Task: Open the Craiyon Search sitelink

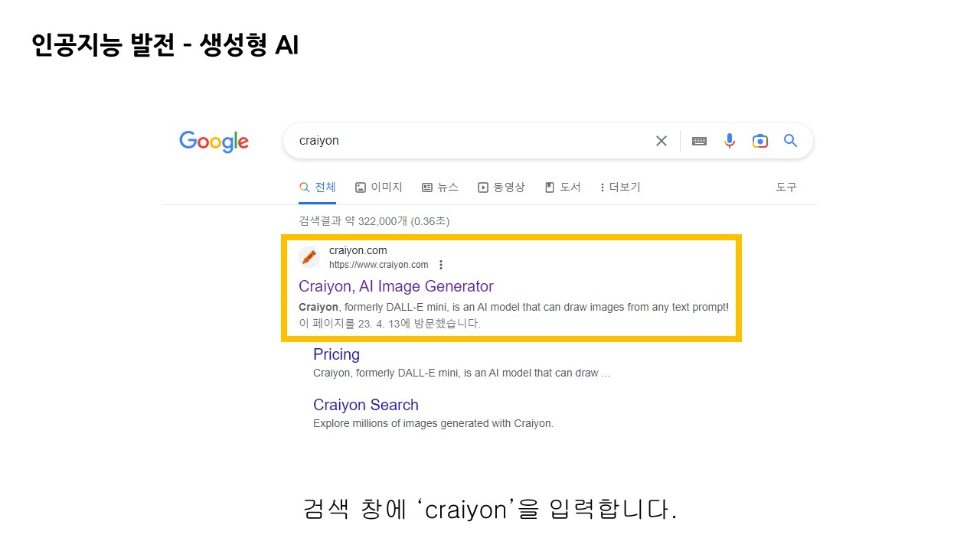Action: pos(366,405)
